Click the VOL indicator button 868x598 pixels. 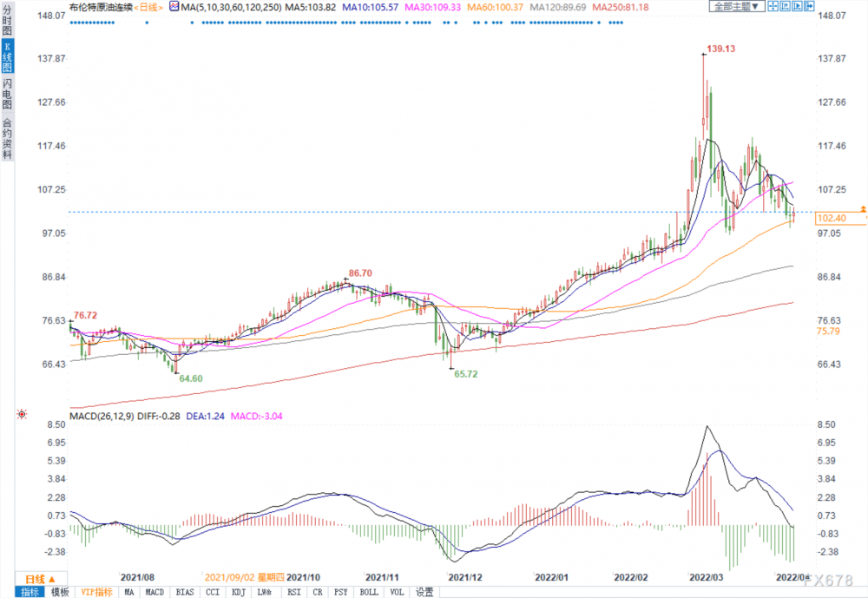pyautogui.click(x=397, y=592)
